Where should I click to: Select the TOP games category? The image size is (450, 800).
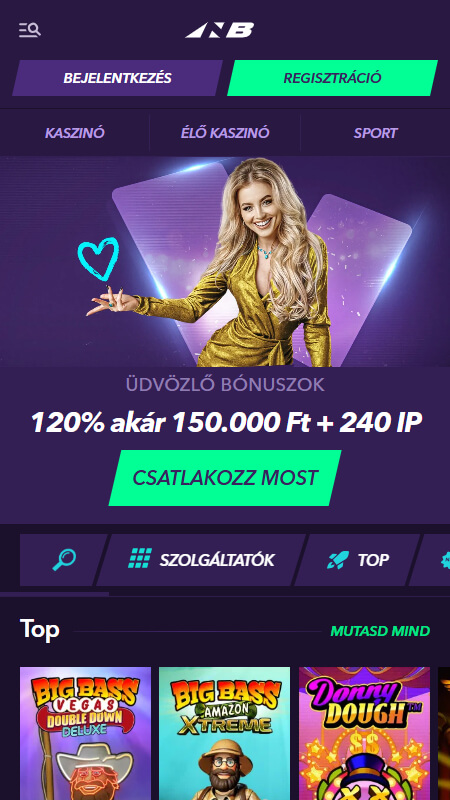tap(357, 560)
